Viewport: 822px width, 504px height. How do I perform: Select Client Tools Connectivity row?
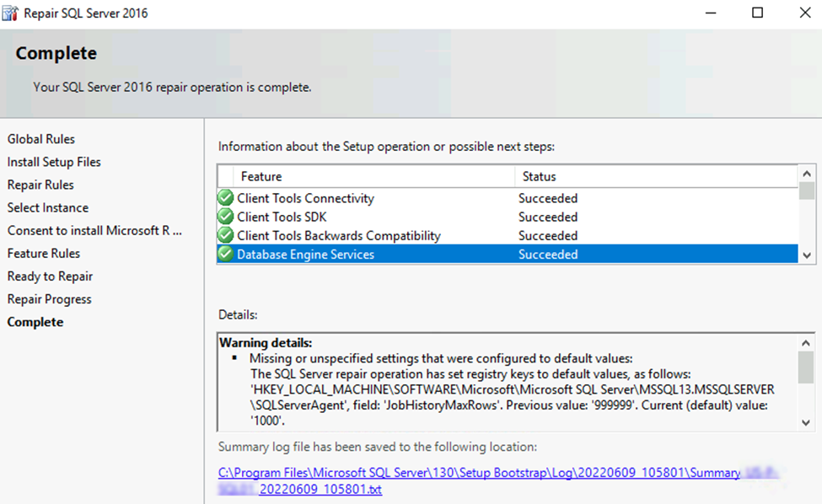[x=508, y=198]
